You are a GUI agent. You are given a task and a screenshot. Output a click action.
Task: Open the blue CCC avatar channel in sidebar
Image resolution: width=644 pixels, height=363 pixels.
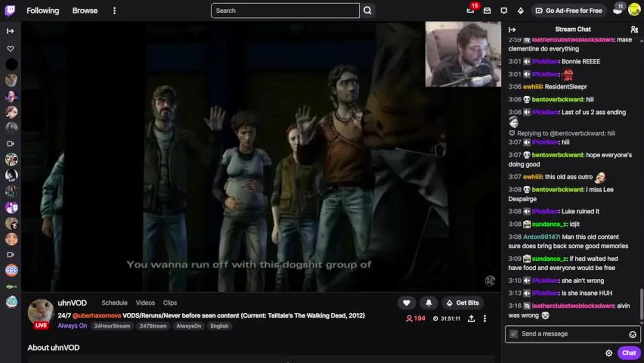coord(11,270)
